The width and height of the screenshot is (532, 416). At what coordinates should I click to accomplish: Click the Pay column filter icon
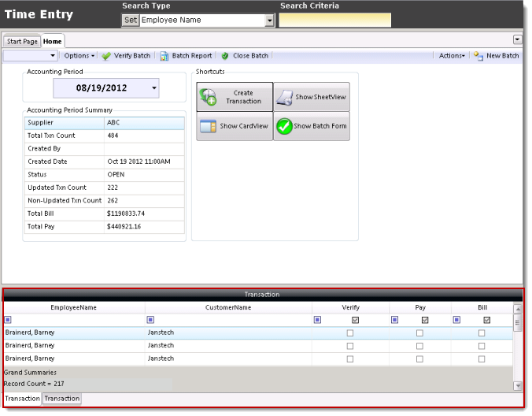tap(394, 320)
